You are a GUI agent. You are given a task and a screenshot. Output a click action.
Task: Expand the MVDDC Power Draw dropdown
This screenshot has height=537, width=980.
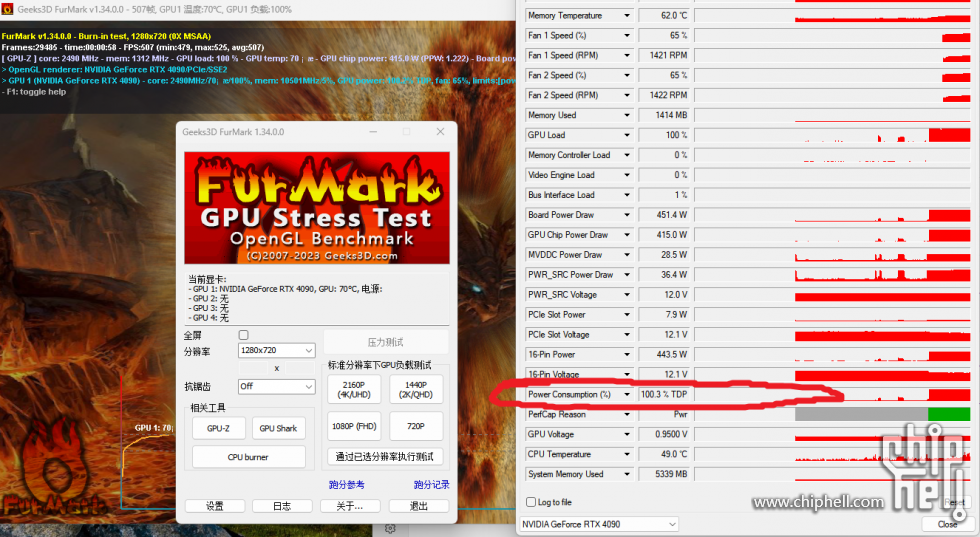[x=627, y=255]
